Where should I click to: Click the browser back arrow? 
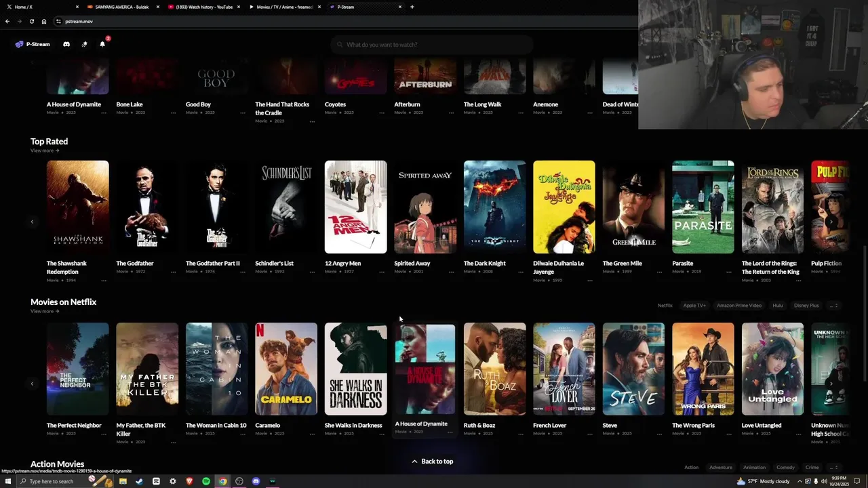point(7,21)
